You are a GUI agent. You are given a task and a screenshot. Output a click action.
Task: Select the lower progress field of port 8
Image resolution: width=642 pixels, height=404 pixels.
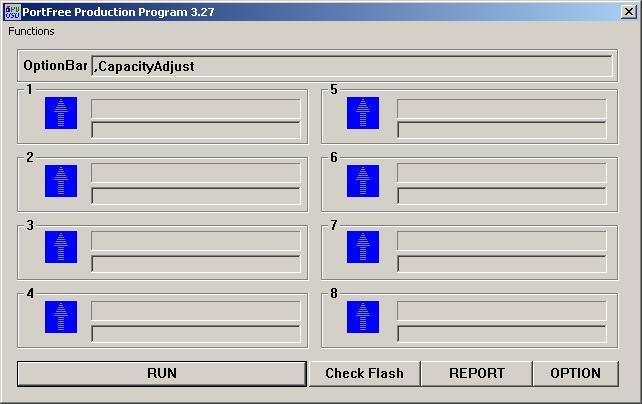[502, 334]
